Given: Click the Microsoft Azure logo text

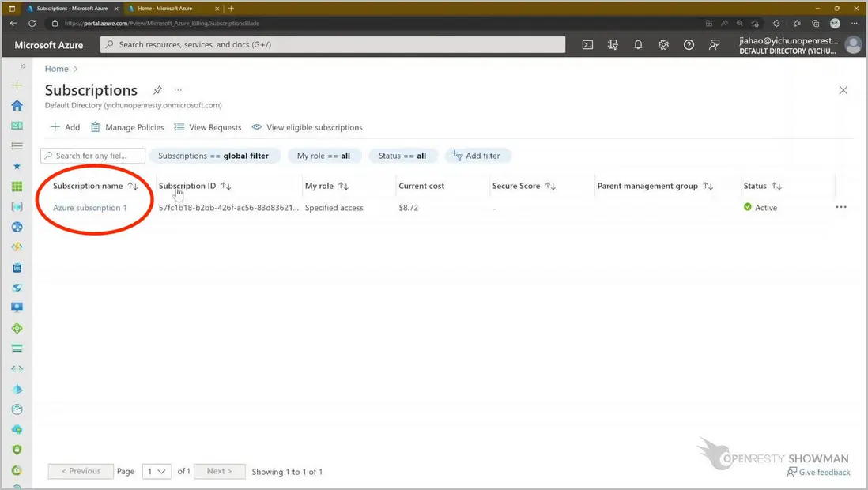Looking at the screenshot, I should pyautogui.click(x=49, y=45).
